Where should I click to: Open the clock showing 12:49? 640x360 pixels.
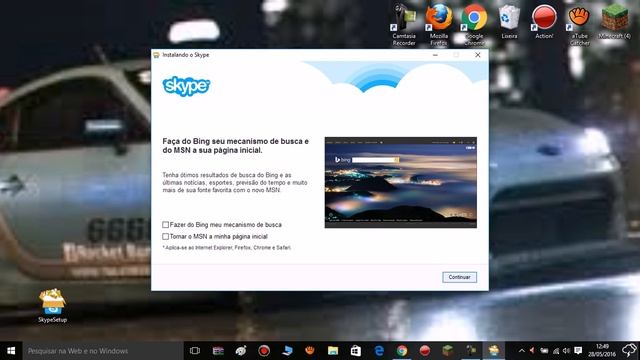tap(602, 351)
